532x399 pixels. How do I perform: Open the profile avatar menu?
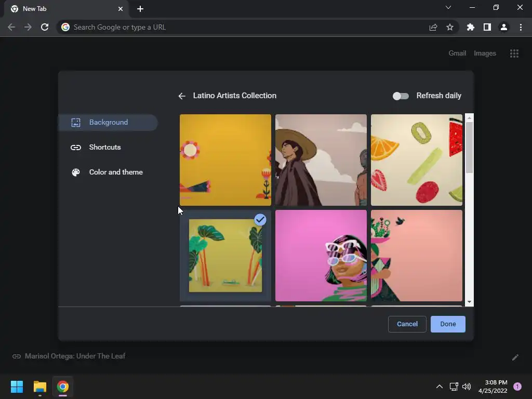point(504,27)
